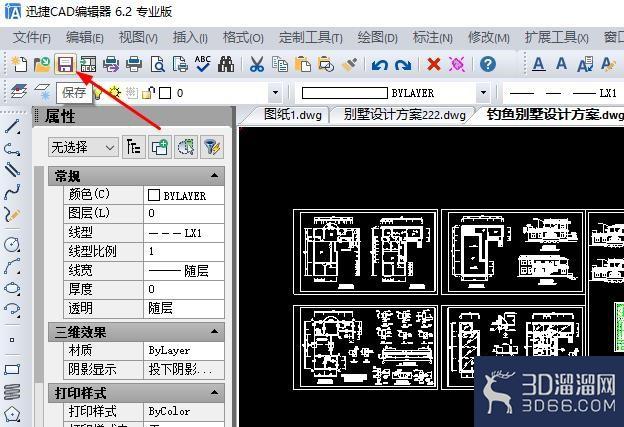Image resolution: width=624 pixels, height=427 pixels.
Task: Open the Layer Manager stacked layers icon
Action: click(19, 92)
